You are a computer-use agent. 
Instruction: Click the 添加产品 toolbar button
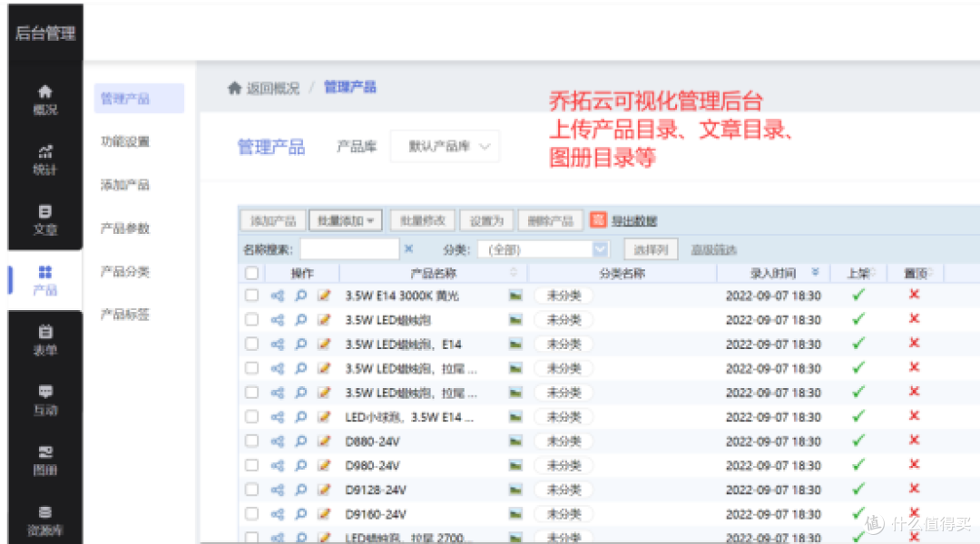(x=273, y=220)
